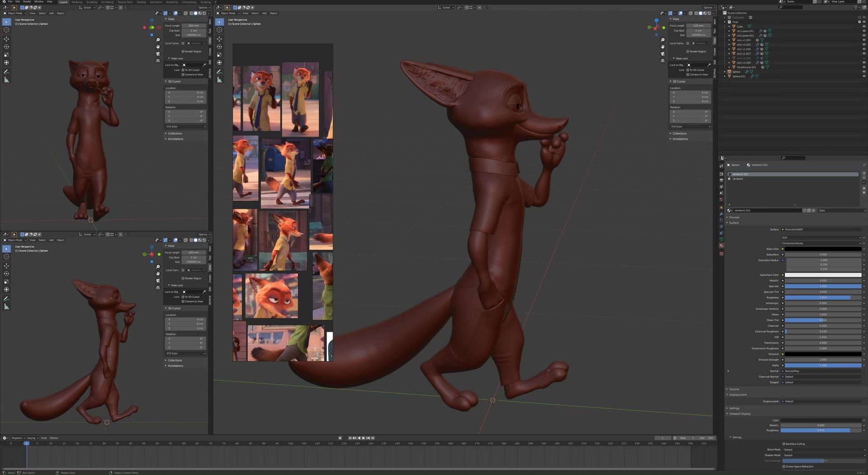Viewport: 868px width, 475px height.
Task: Select the Annotate tool in the top-left viewport
Action: [x=6, y=72]
